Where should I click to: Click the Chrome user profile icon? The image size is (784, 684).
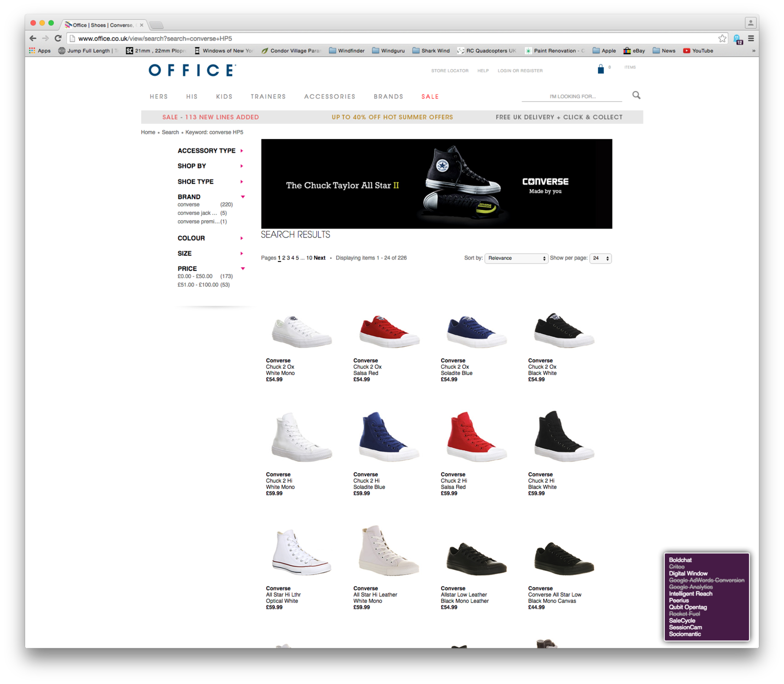(751, 23)
